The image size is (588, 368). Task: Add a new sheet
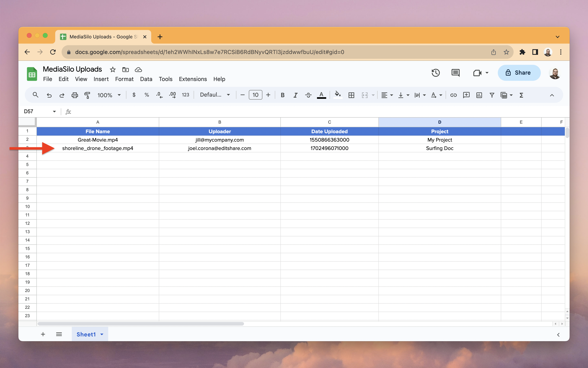click(43, 334)
